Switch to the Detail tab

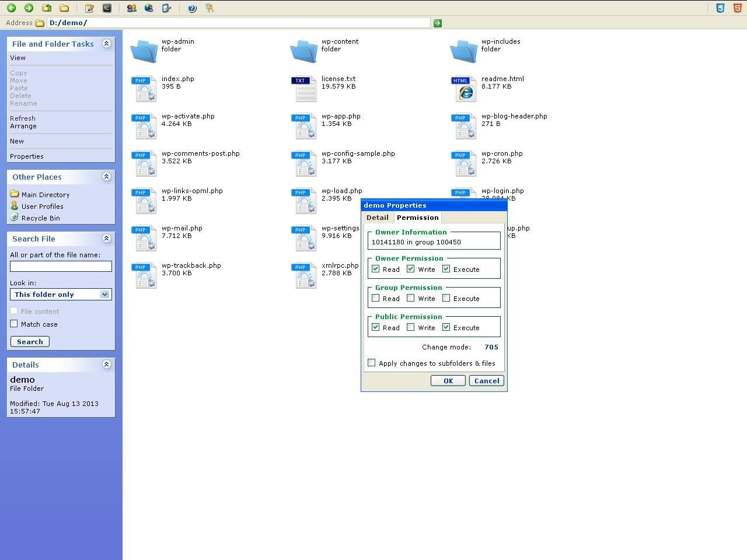click(378, 218)
